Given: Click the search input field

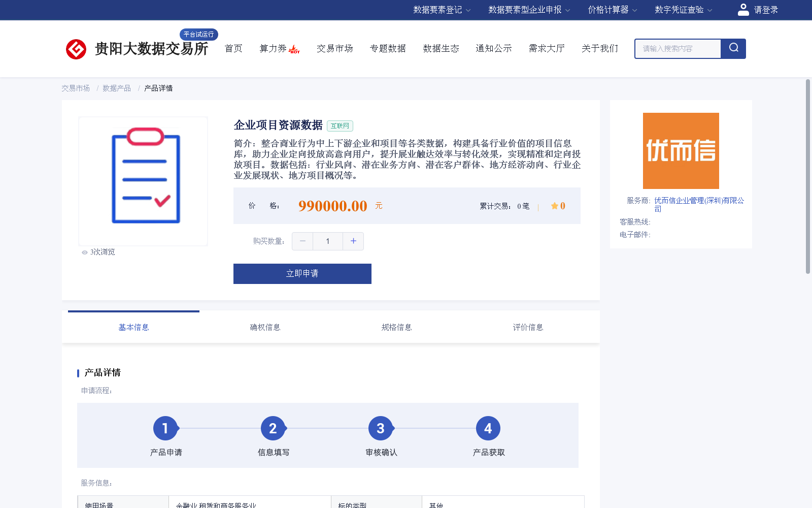Looking at the screenshot, I should (x=678, y=49).
